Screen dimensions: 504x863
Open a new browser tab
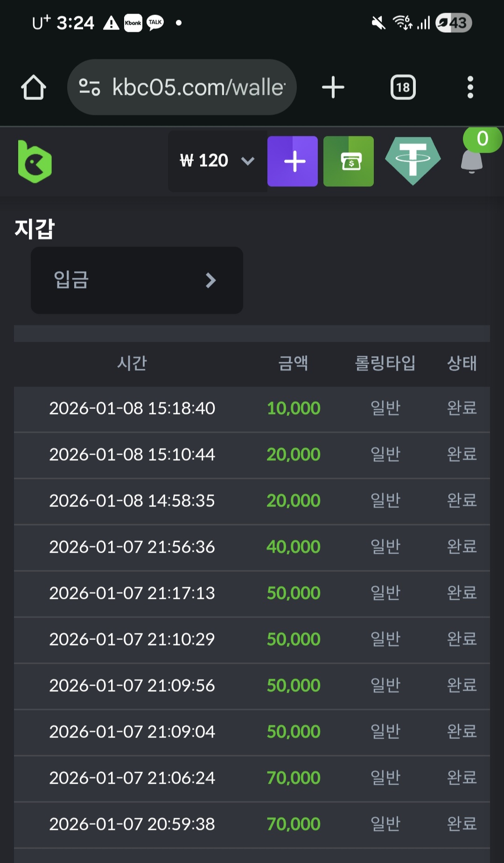(x=333, y=87)
